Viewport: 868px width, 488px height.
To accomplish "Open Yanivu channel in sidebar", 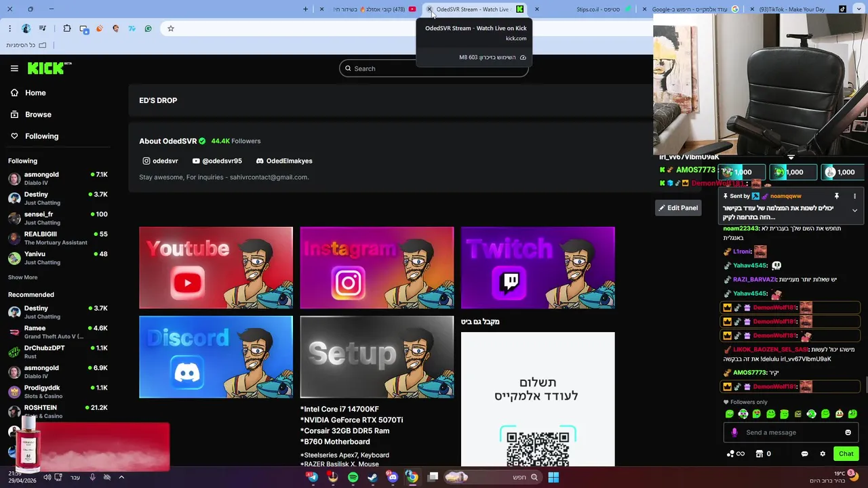I will [x=58, y=258].
